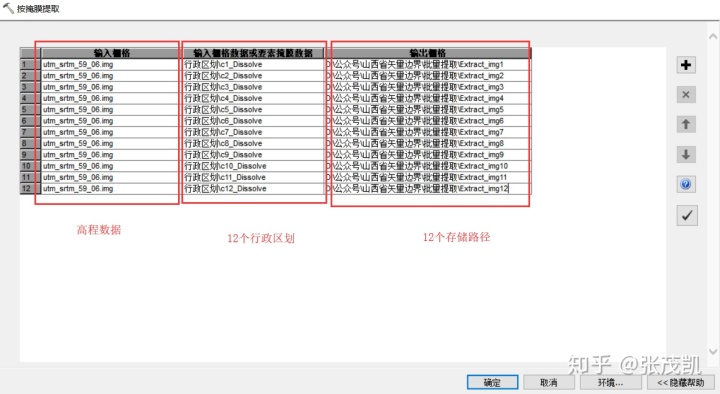Click the 行政区划\c12_Dissolve cell
This screenshot has height=394, width=720.
point(253,188)
